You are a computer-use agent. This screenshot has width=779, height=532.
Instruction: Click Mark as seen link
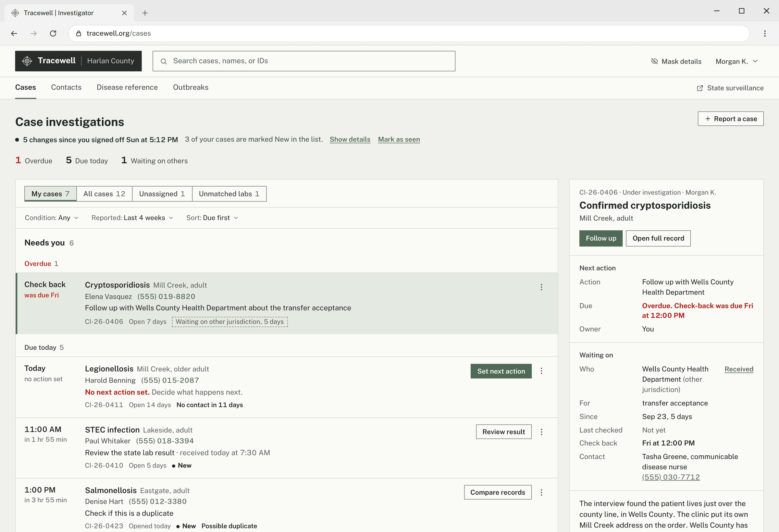[x=399, y=139]
